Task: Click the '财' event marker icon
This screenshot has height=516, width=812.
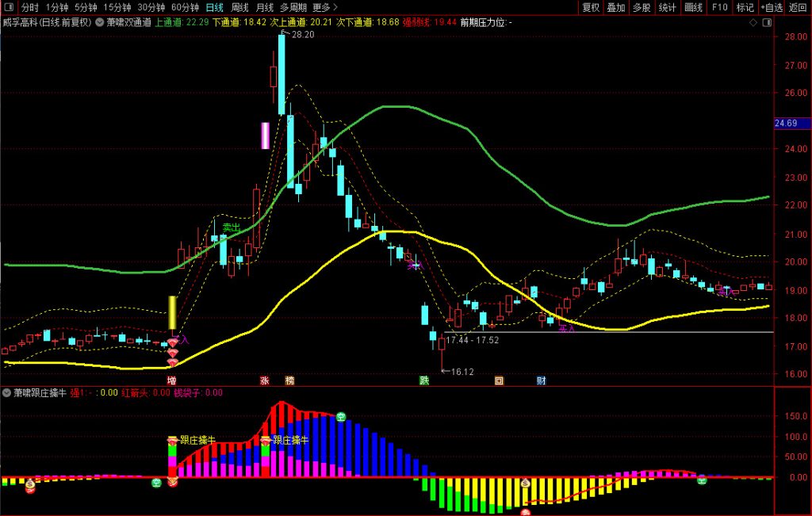Action: 541,380
